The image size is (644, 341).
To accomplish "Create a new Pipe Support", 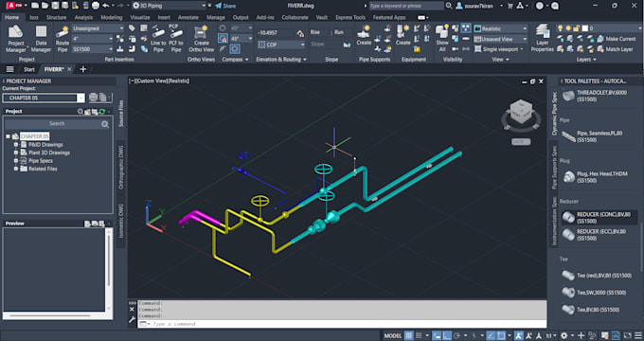I will coord(364,35).
